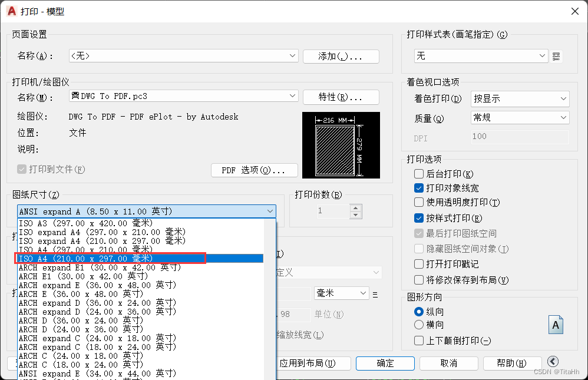The image size is (588, 380).
Task: Select ARCH E (36.00 x 48.00 英寸)
Action: (141, 294)
